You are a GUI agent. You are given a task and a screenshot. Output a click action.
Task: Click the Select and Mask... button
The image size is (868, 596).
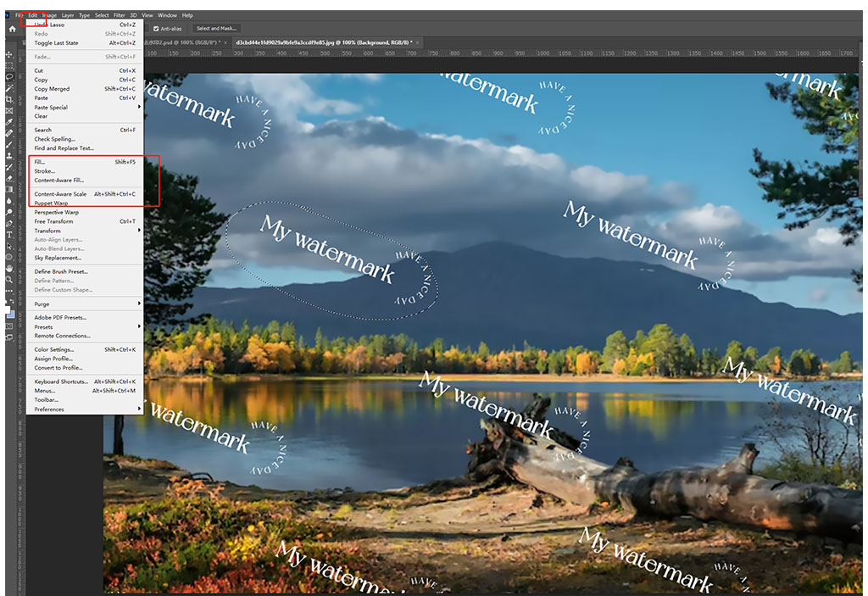coord(216,28)
